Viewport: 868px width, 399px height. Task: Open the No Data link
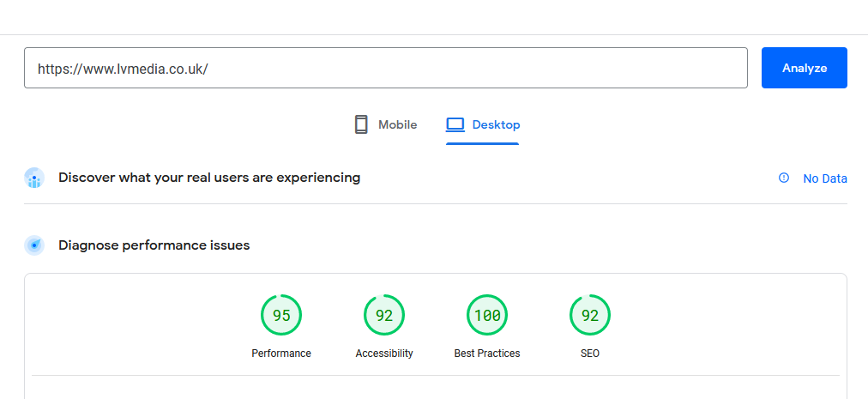point(825,178)
